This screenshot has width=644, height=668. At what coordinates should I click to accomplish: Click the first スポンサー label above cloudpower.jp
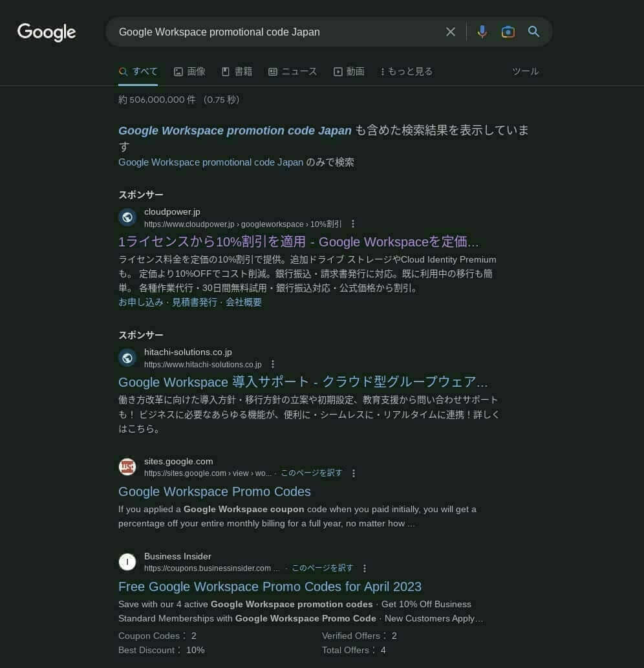click(140, 195)
